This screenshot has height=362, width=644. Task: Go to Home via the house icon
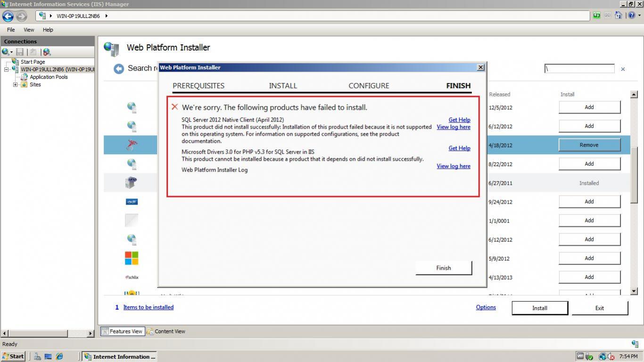pyautogui.click(x=618, y=16)
